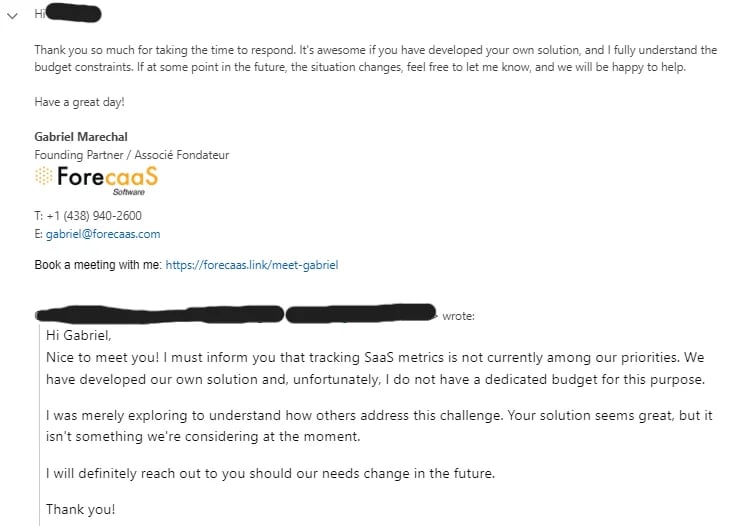Click the final 'Thank you!' quoted line

click(80, 509)
